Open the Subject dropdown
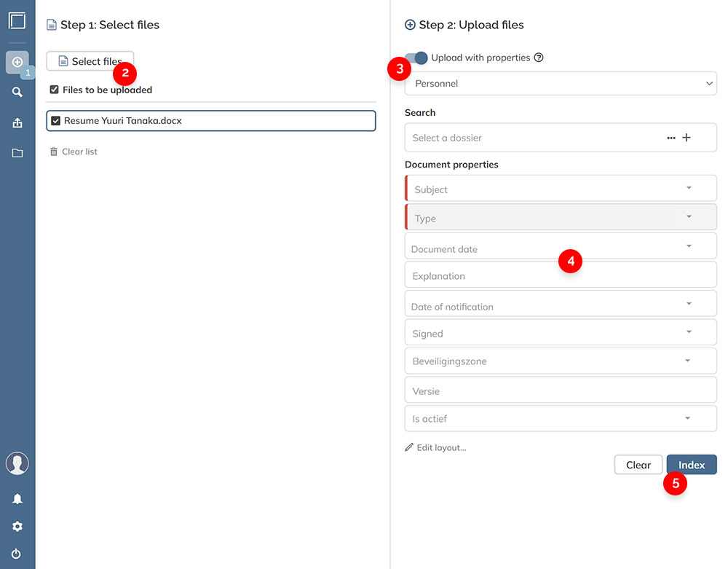728x569 pixels. pyautogui.click(x=687, y=188)
